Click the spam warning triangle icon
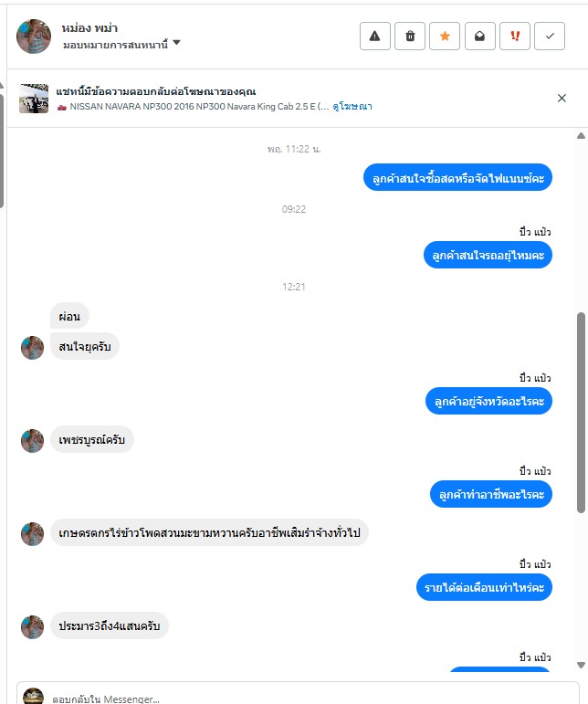The height and width of the screenshot is (704, 588). coord(374,36)
